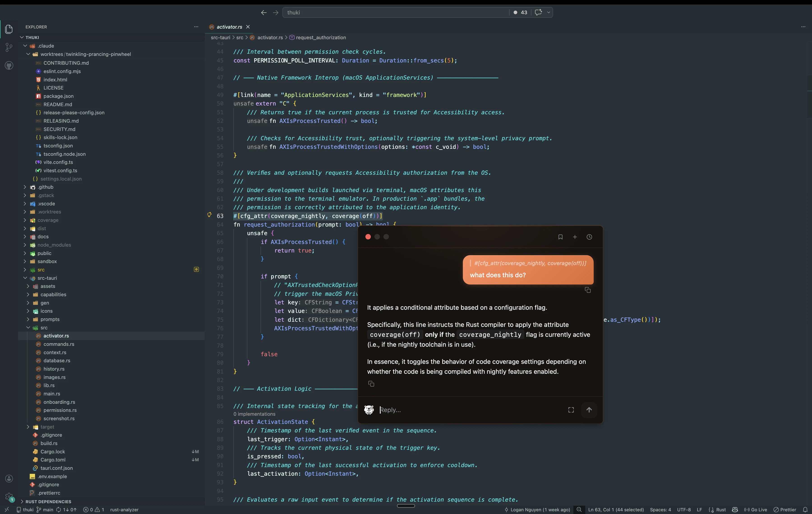Open the GitHub panel in the activity bar
This screenshot has height=514, width=812.
tap(9, 65)
